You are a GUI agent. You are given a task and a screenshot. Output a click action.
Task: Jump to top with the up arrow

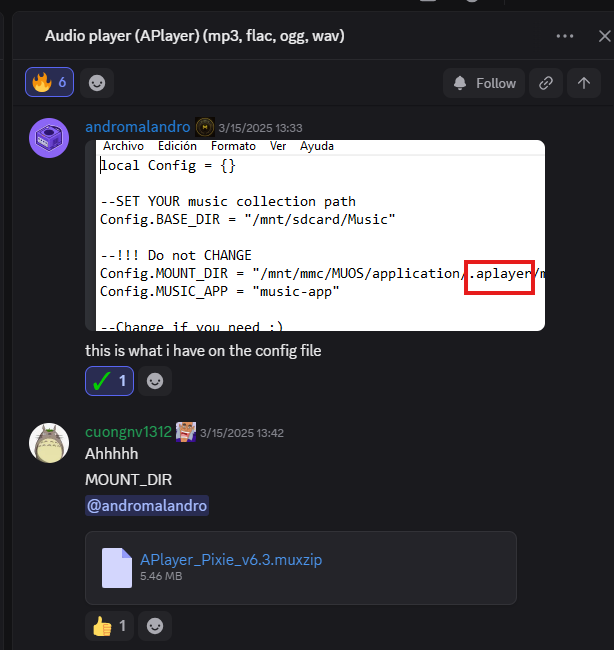tap(584, 83)
